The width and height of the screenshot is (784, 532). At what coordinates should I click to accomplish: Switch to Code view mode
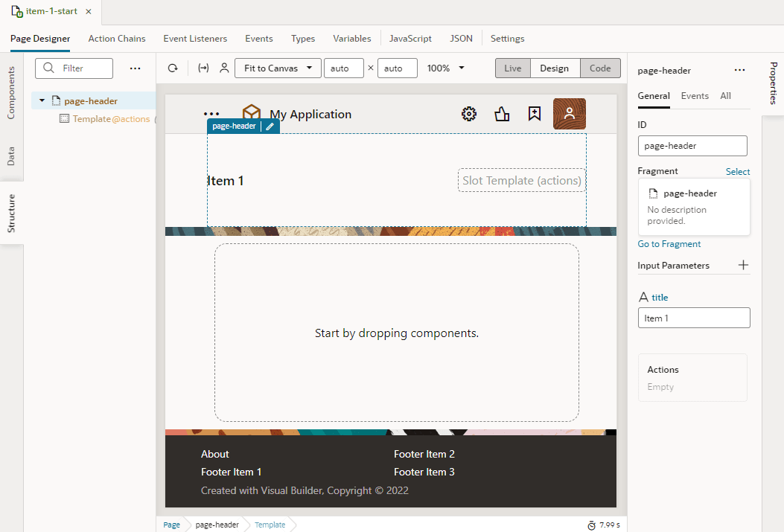600,68
